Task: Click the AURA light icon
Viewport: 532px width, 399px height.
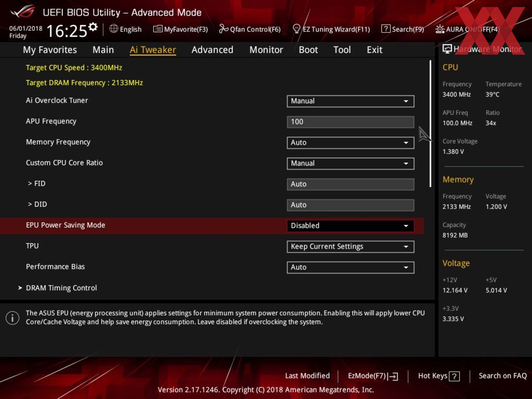Action: [440, 29]
